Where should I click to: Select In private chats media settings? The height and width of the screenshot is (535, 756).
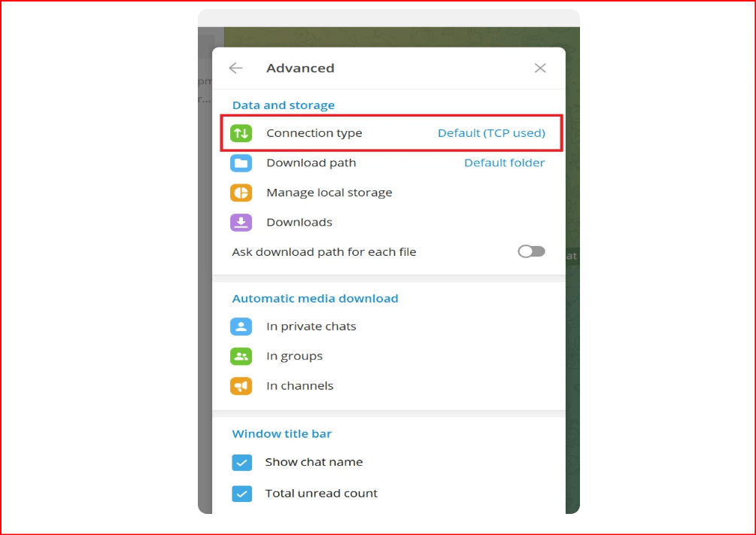(311, 327)
